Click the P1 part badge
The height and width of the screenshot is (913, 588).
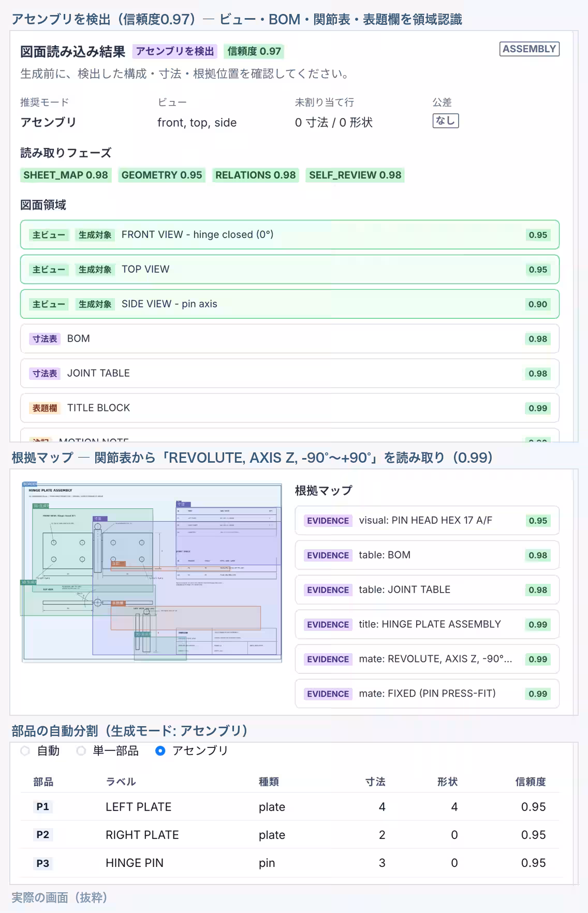tap(42, 807)
